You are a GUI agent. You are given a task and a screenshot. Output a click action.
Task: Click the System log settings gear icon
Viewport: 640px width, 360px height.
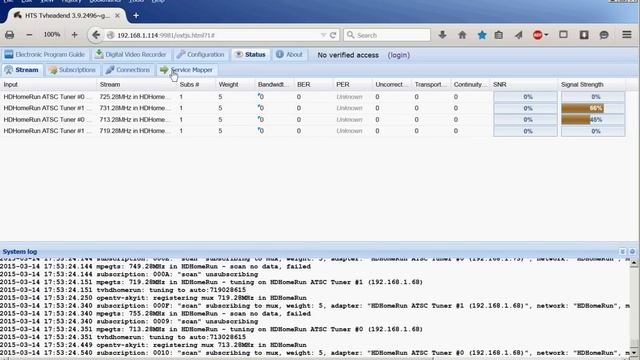(x=632, y=251)
